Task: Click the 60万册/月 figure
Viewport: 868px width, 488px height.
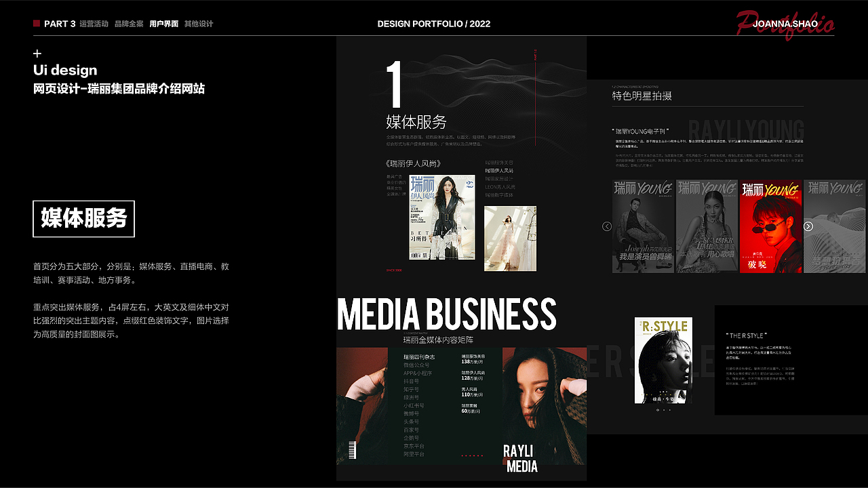Action: [x=472, y=411]
